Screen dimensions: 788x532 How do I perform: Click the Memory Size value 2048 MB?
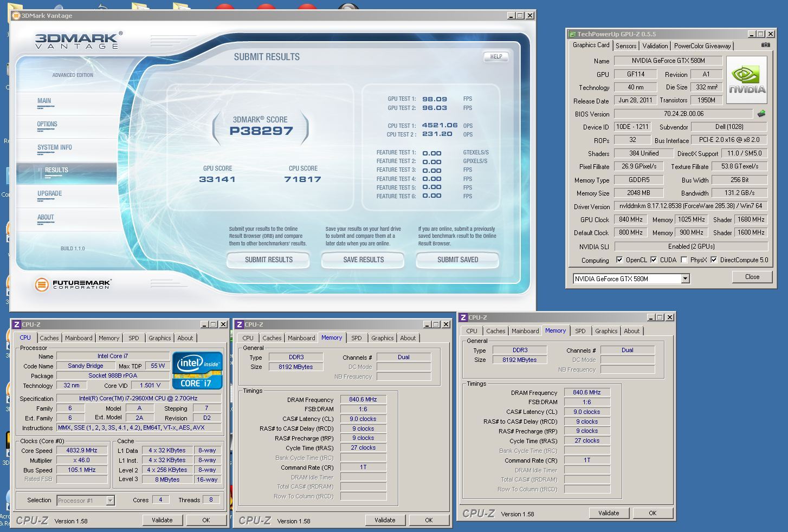pos(638,193)
